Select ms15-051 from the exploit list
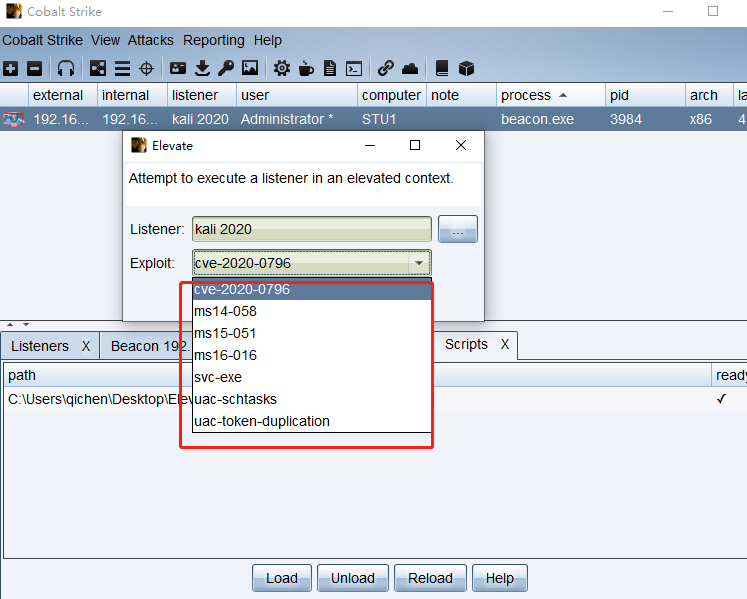 click(x=312, y=333)
